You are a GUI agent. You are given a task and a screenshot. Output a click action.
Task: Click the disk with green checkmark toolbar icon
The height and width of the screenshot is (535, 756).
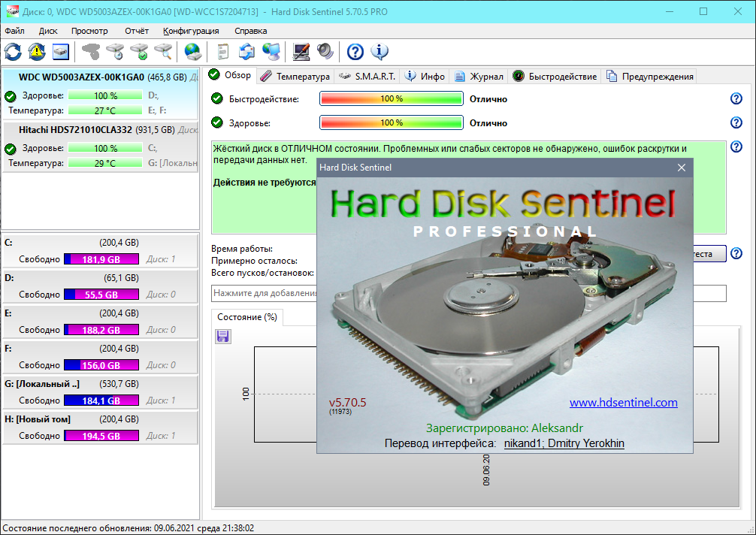139,52
